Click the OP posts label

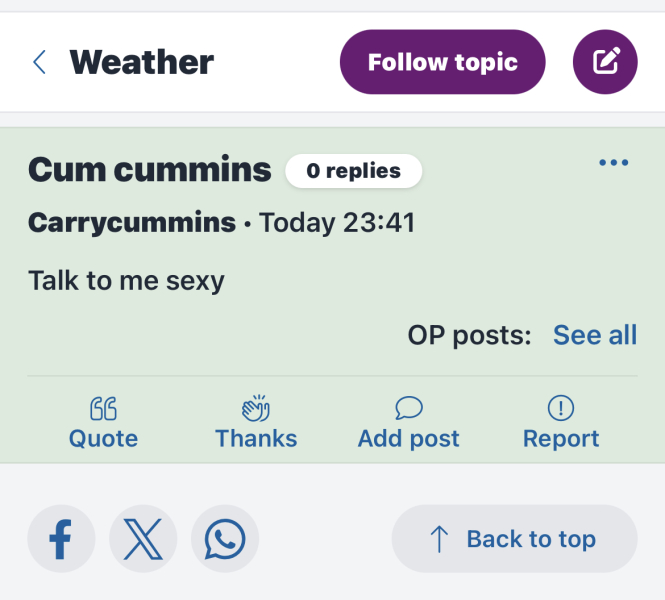[x=469, y=335]
